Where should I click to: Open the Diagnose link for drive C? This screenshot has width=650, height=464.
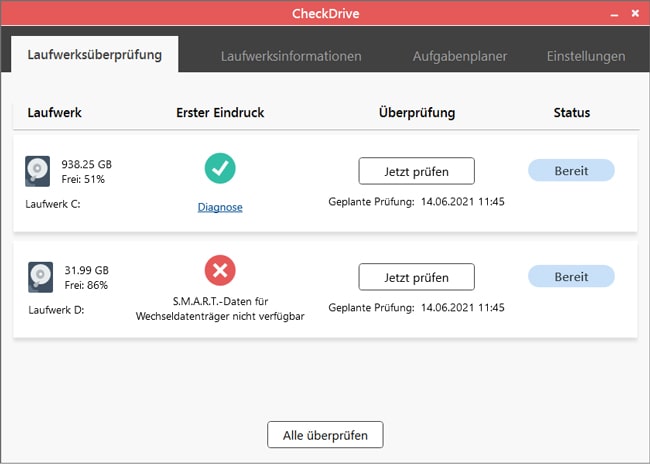220,208
